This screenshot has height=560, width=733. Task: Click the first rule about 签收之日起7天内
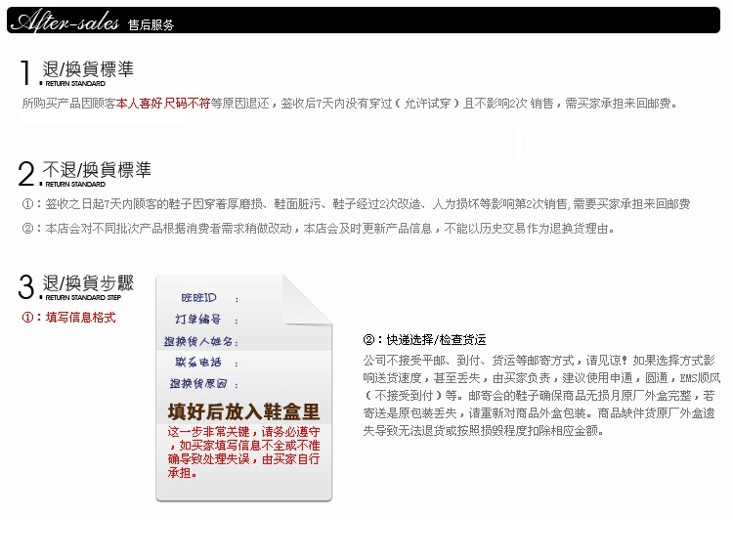click(x=356, y=204)
